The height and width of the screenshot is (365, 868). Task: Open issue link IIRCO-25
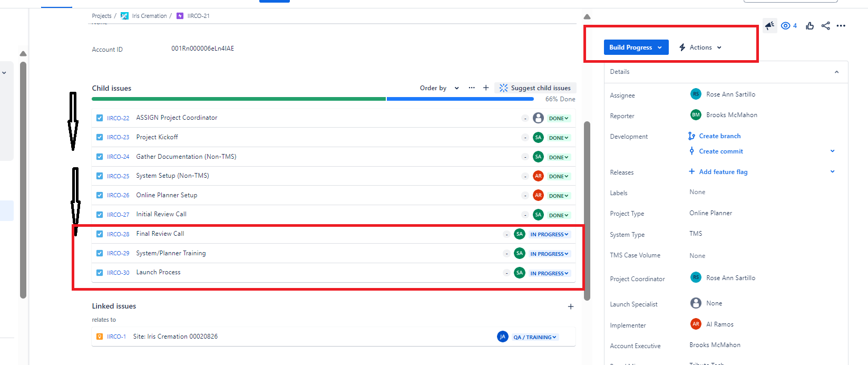click(118, 176)
